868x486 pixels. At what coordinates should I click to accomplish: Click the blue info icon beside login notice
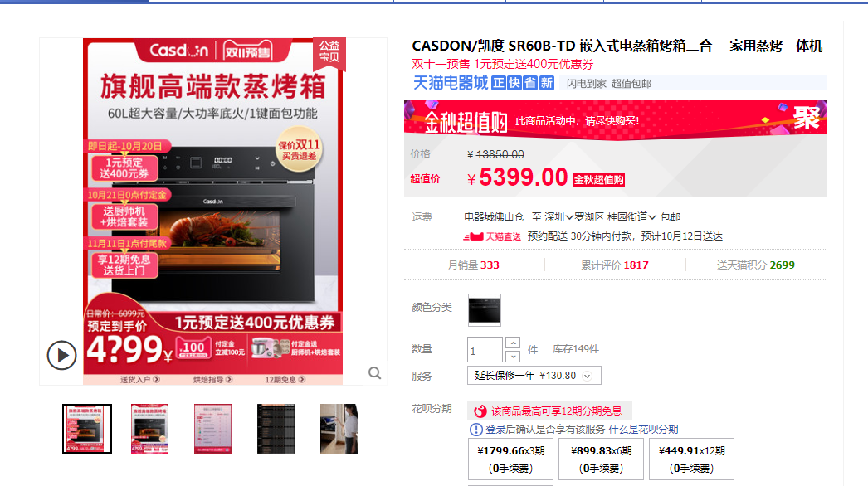coord(475,430)
